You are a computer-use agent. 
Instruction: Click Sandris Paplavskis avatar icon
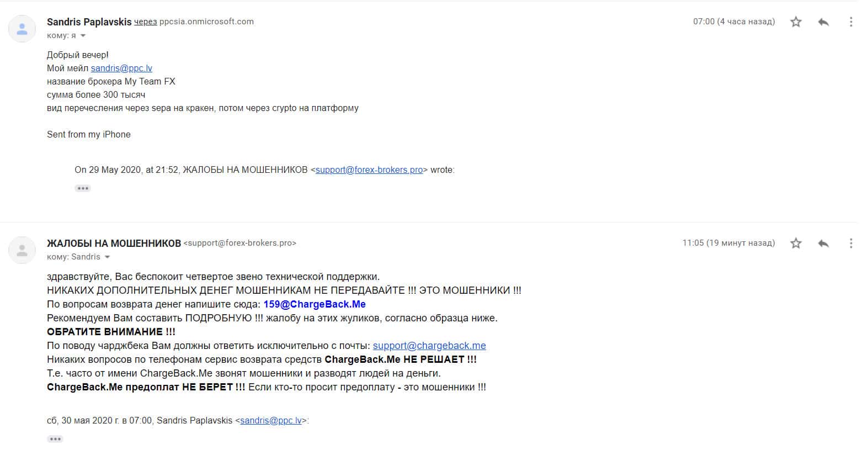click(22, 29)
